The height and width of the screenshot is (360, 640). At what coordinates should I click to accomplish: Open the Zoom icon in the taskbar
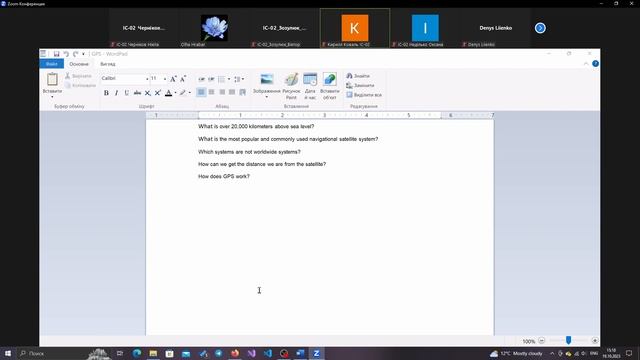[316, 353]
